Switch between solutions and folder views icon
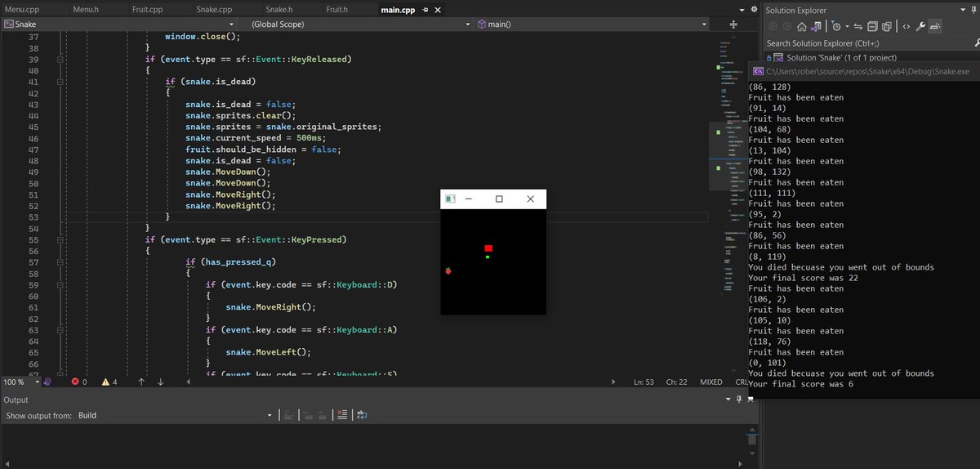 point(817,26)
